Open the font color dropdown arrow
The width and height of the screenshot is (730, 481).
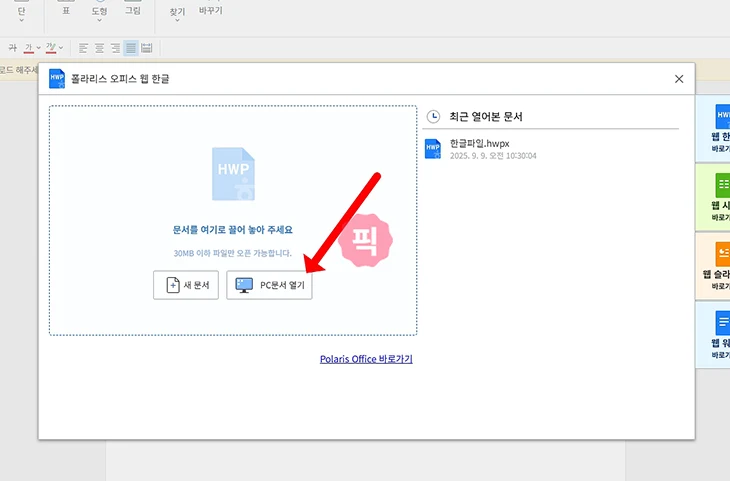click(x=39, y=47)
